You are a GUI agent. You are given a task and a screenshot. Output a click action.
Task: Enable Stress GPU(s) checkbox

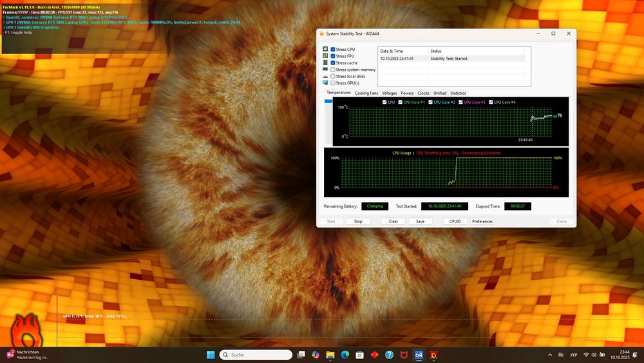(333, 83)
